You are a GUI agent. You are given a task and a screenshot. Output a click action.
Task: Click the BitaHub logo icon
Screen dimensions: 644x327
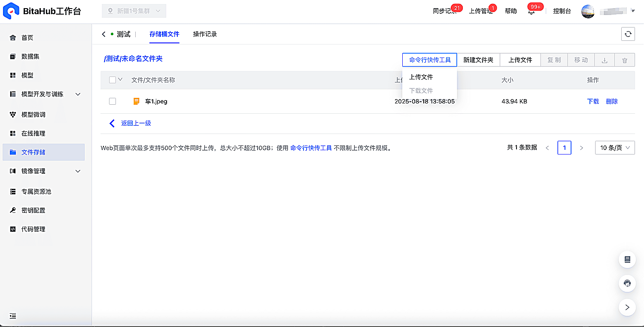tap(11, 11)
